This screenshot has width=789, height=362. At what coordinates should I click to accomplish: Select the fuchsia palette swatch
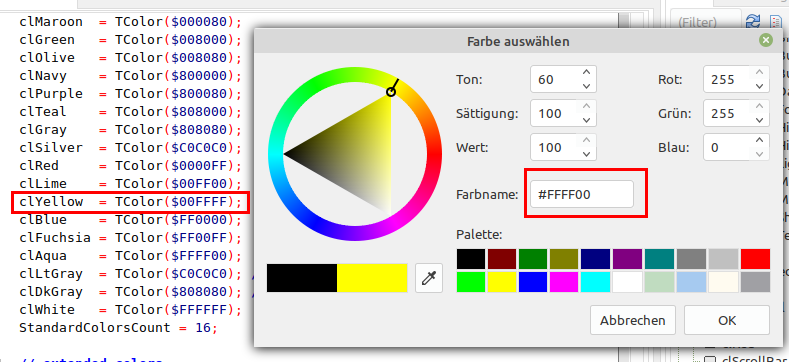(565, 282)
